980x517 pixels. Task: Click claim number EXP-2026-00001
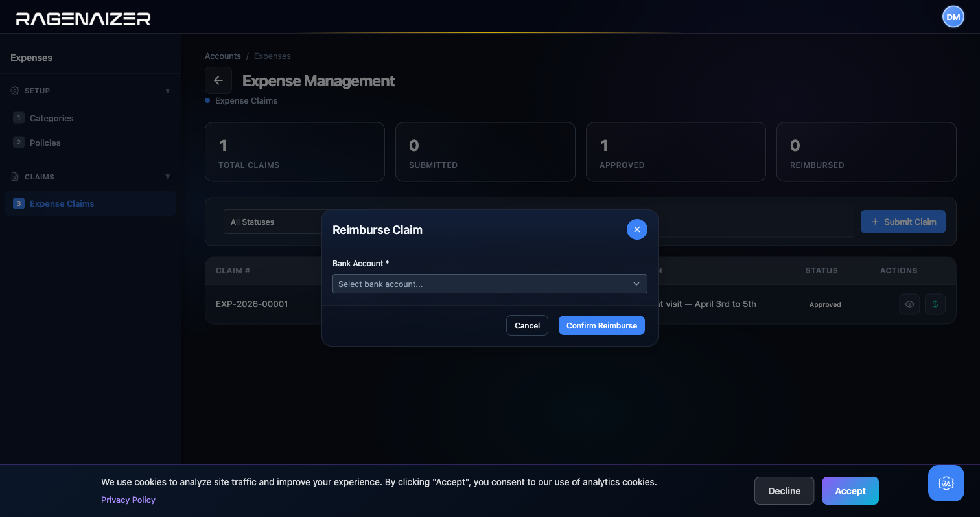click(x=252, y=304)
